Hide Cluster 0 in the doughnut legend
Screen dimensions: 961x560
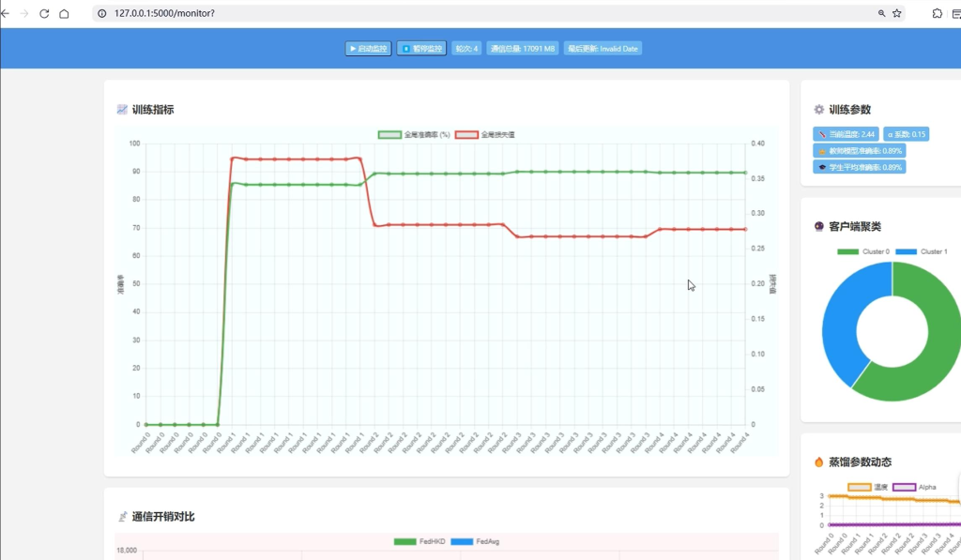pyautogui.click(x=863, y=251)
